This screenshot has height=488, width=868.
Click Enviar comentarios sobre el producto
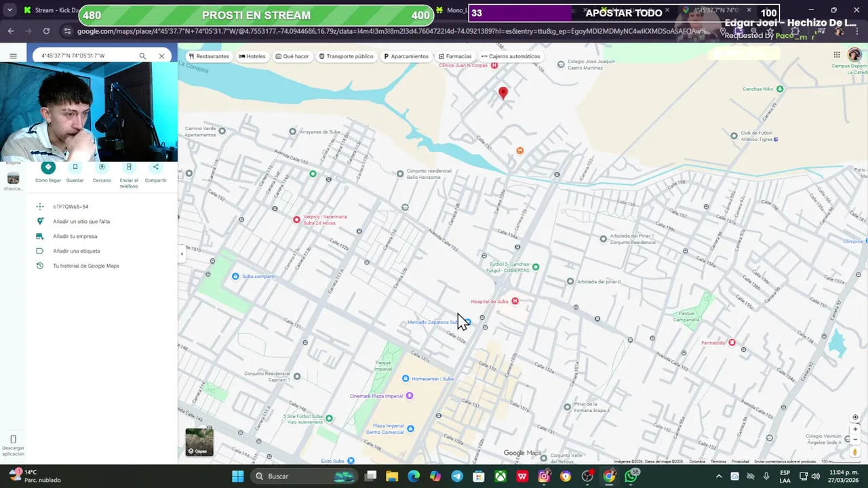click(x=785, y=462)
